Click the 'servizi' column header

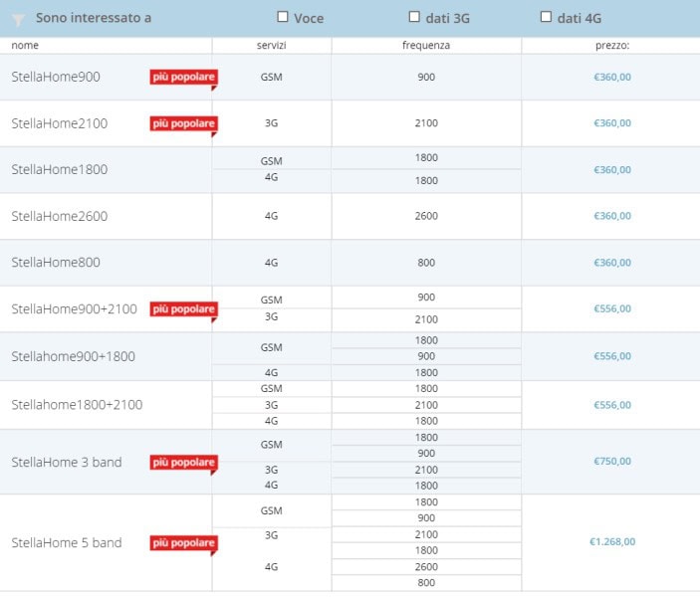[271, 46]
